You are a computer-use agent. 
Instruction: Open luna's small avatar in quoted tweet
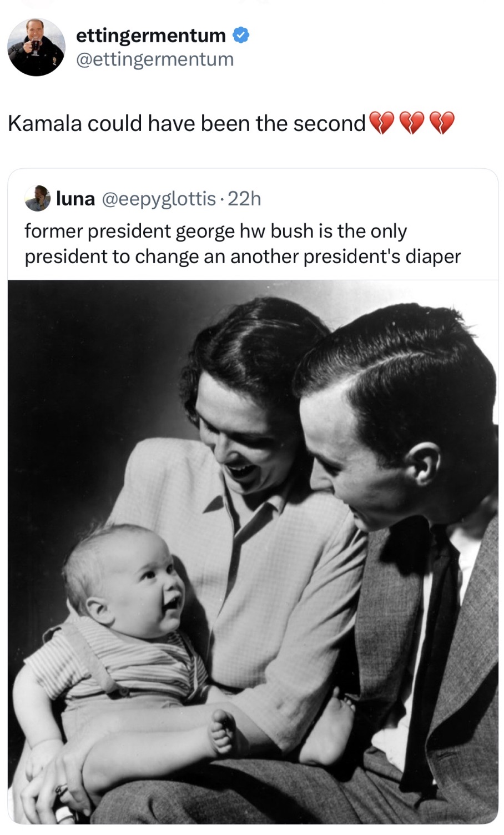click(x=38, y=198)
